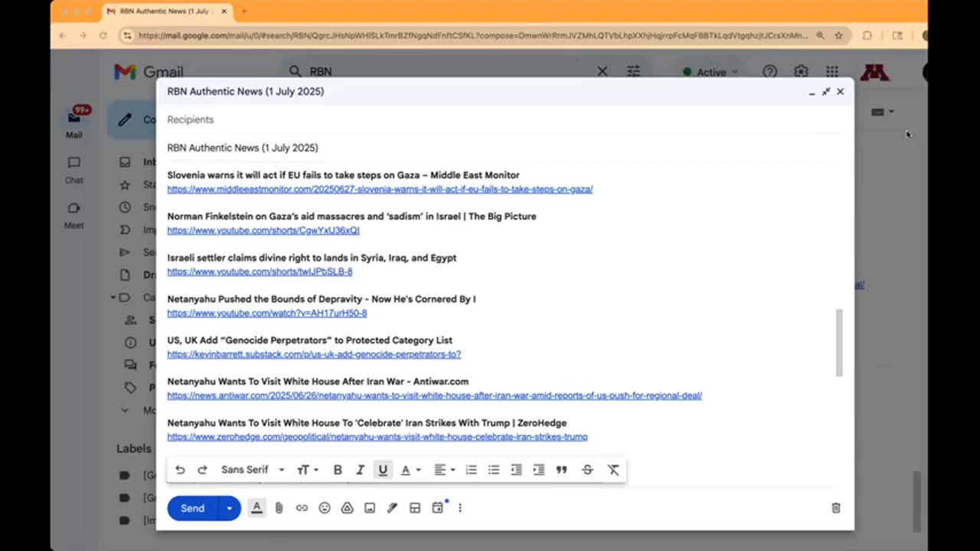Open the text size dropdown
Image resolution: width=980 pixels, height=551 pixels.
tap(308, 470)
